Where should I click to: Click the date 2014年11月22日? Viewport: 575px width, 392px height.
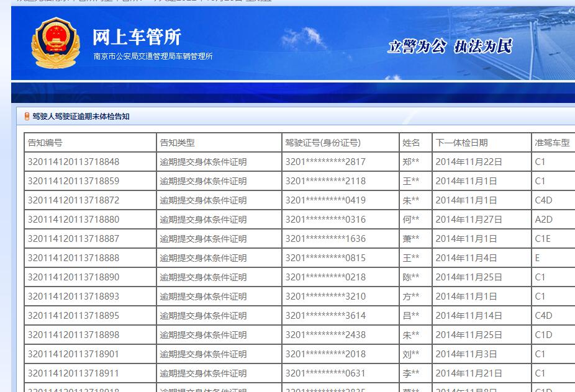[468, 162]
